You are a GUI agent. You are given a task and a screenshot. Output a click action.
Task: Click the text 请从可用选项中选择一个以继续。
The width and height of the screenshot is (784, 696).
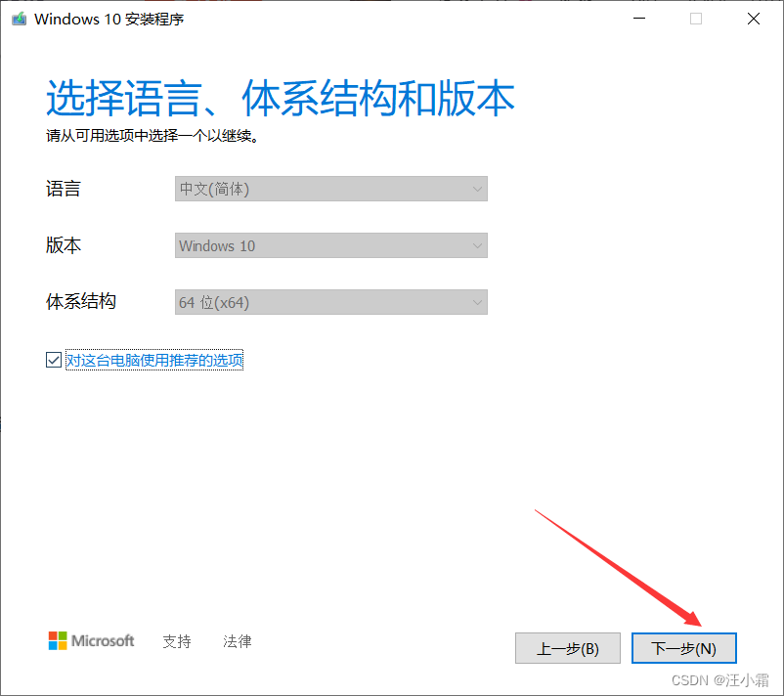(x=152, y=136)
